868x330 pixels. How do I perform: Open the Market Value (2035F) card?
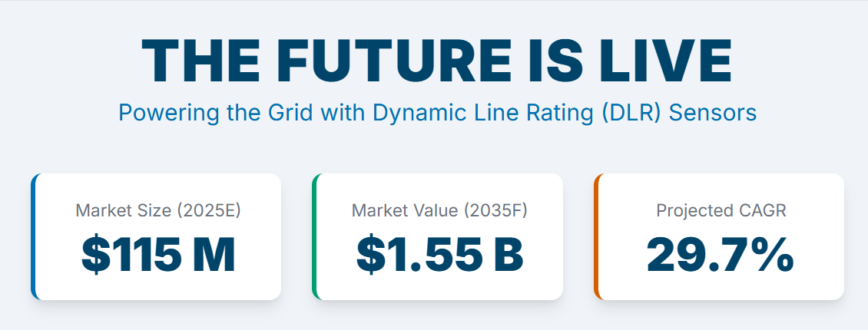pyautogui.click(x=437, y=236)
